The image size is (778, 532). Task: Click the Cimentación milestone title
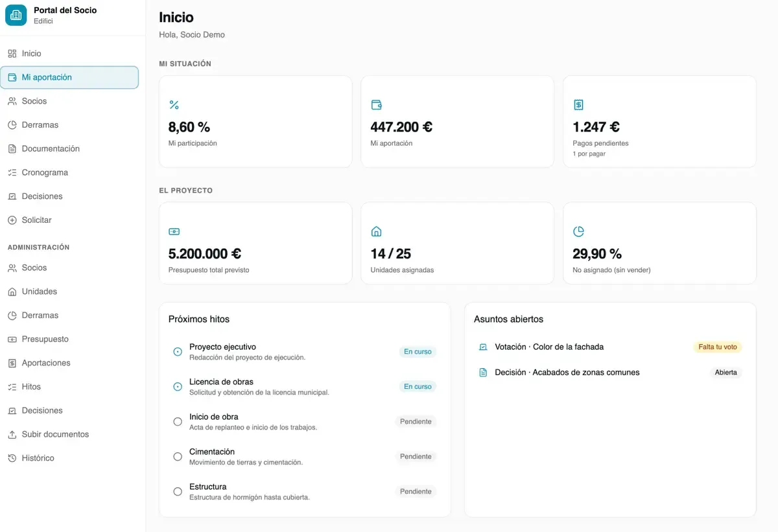pyautogui.click(x=212, y=452)
